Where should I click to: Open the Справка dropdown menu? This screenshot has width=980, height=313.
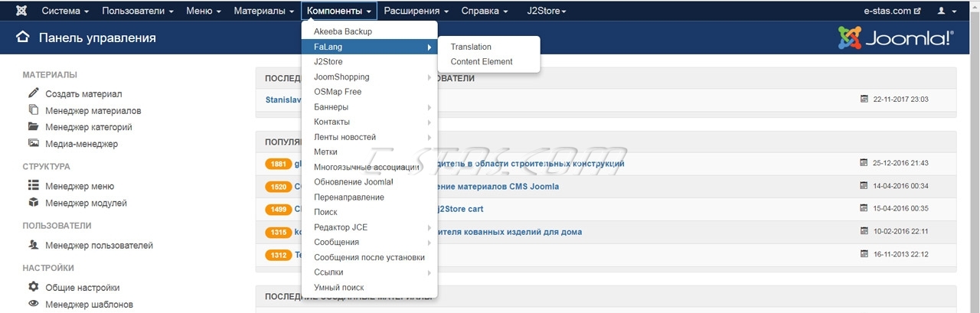pyautogui.click(x=485, y=11)
